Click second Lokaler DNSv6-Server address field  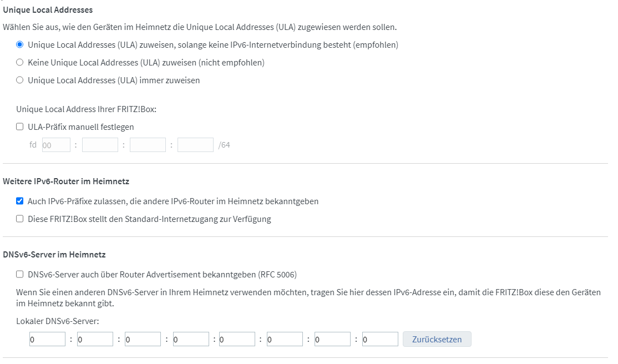point(95,339)
